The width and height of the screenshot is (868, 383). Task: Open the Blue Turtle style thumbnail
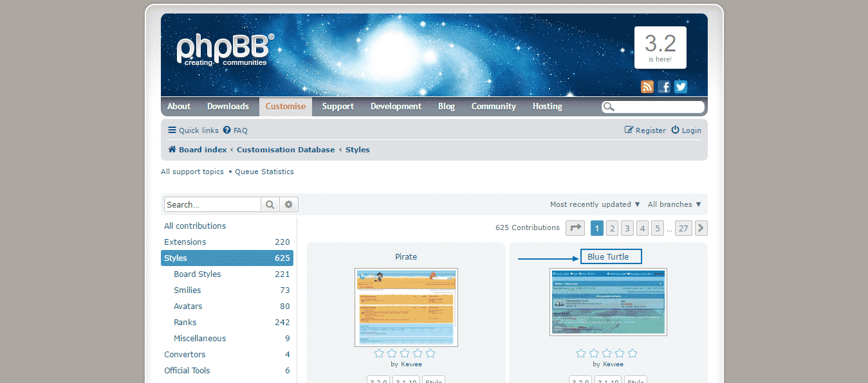click(607, 302)
